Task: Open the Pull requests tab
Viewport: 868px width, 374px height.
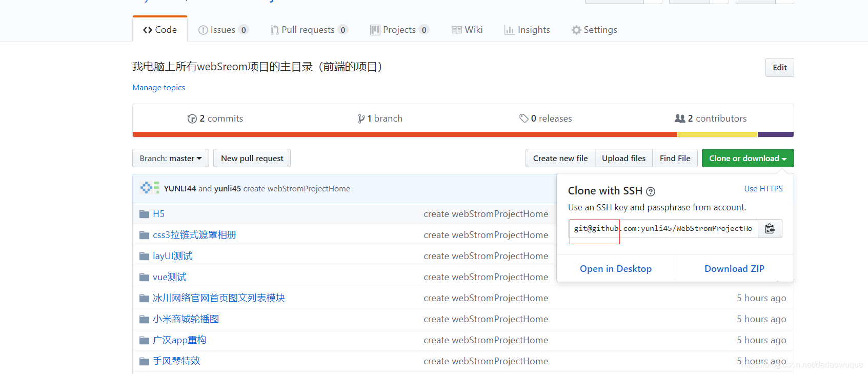Action: tap(309, 29)
